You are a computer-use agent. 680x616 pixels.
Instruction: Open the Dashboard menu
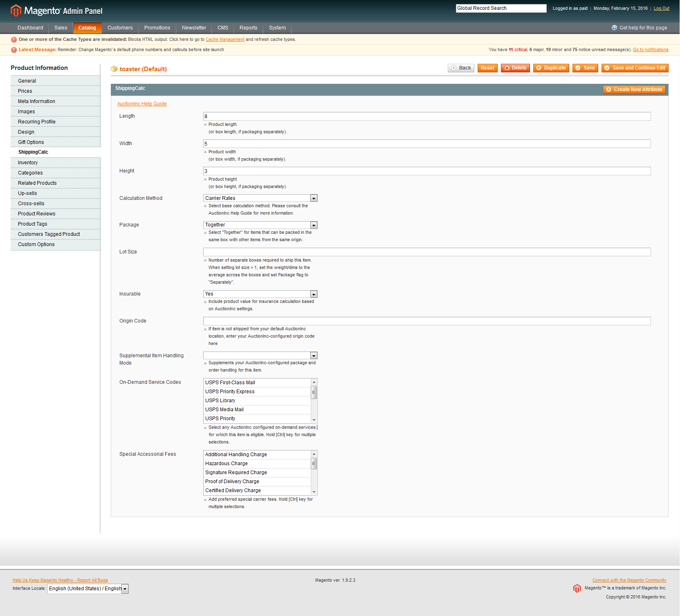[30, 28]
